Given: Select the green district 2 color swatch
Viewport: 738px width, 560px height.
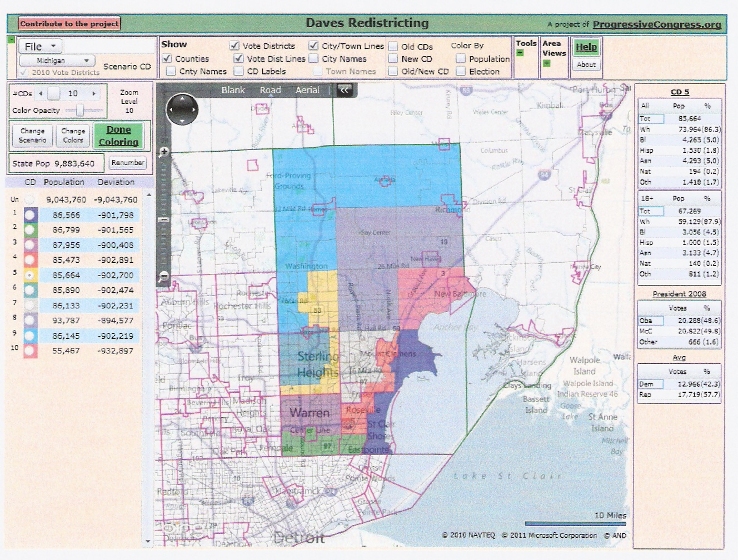Looking at the screenshot, I should pyautogui.click(x=31, y=230).
